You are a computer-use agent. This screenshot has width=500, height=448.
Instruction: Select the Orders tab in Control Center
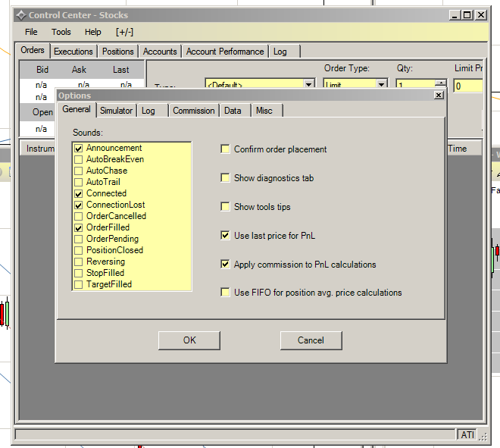click(x=33, y=50)
